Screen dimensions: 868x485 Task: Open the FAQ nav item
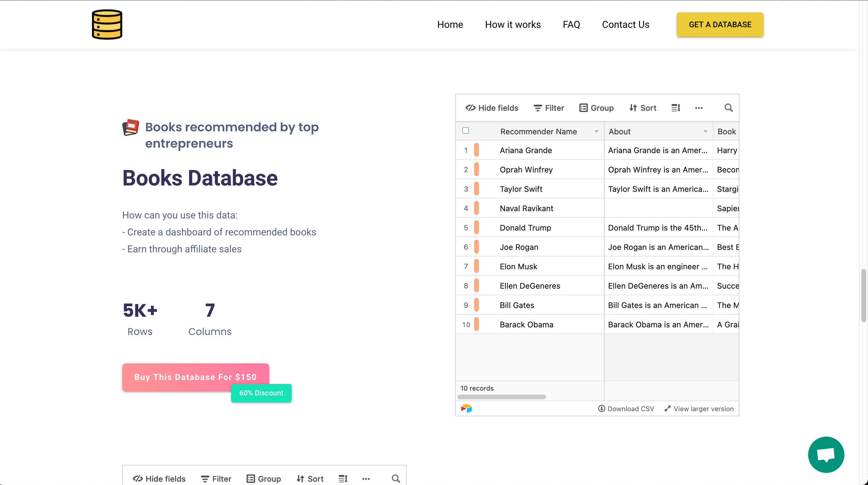point(571,25)
